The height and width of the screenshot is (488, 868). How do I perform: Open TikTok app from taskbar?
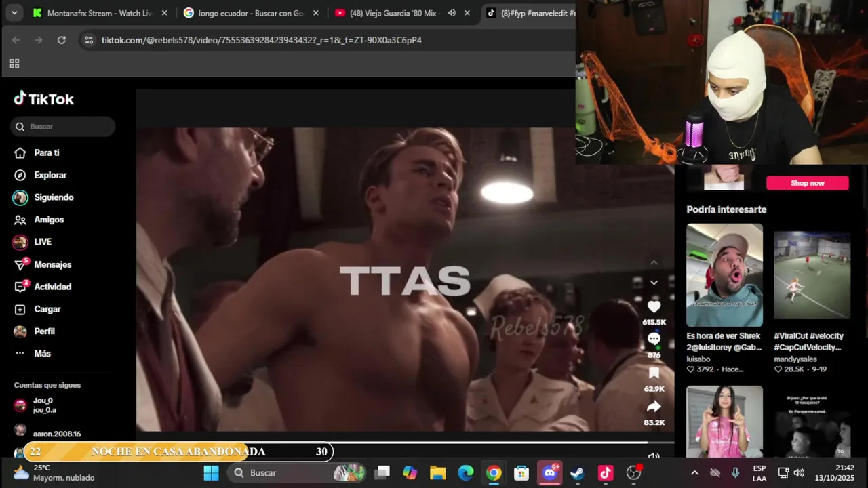pos(606,472)
